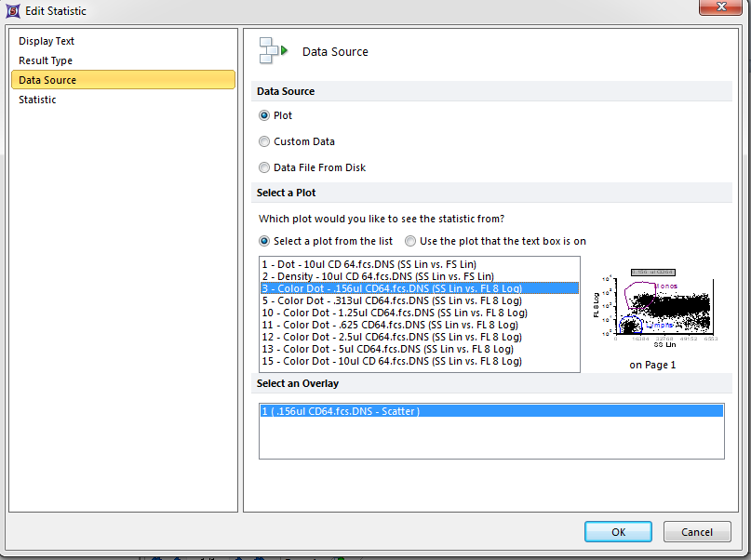Select the Plot radio button
751x560 pixels.
pyautogui.click(x=265, y=115)
